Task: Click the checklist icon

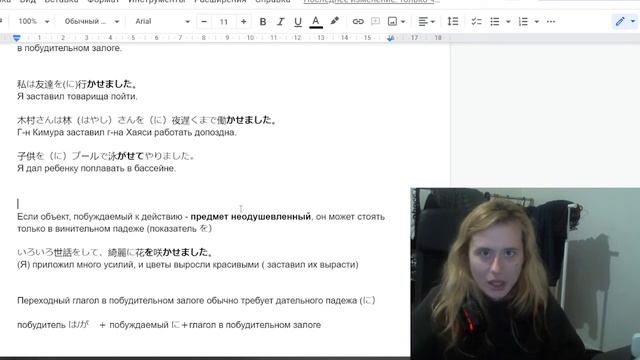Action: pyautogui.click(x=476, y=22)
